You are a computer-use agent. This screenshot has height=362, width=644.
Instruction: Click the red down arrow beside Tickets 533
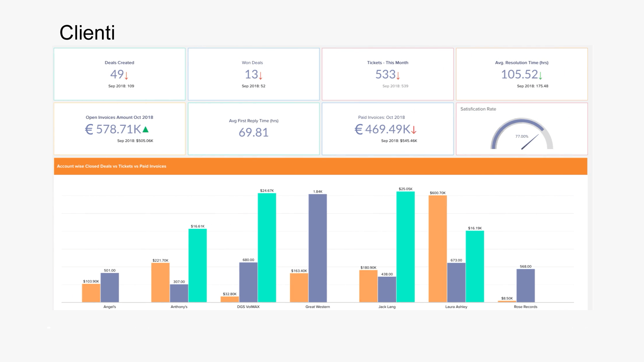coord(398,76)
